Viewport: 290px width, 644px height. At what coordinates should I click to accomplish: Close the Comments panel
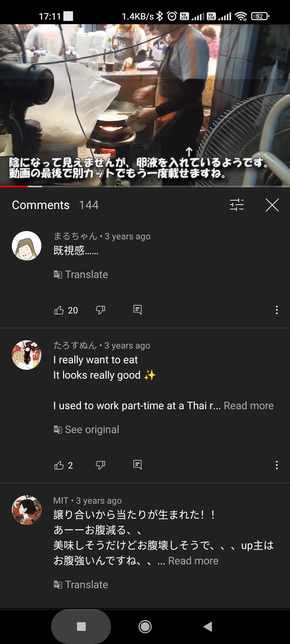272,205
